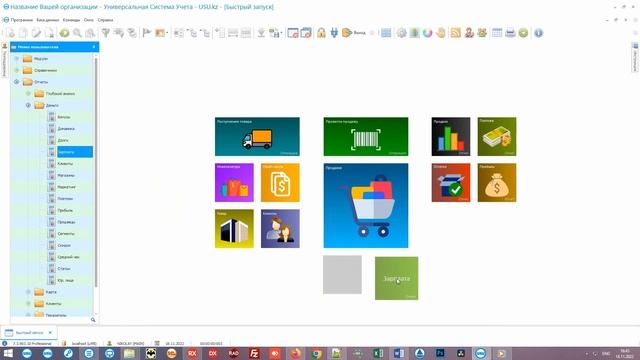This screenshot has width=640, height=360.
Task: Open Firefox from the taskbar
Action: tap(296, 353)
